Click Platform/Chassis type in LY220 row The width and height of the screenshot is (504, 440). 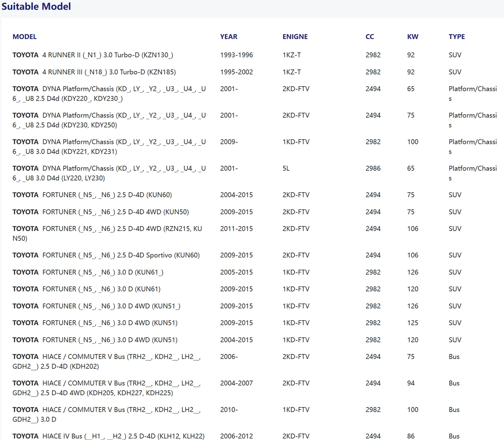point(473,173)
